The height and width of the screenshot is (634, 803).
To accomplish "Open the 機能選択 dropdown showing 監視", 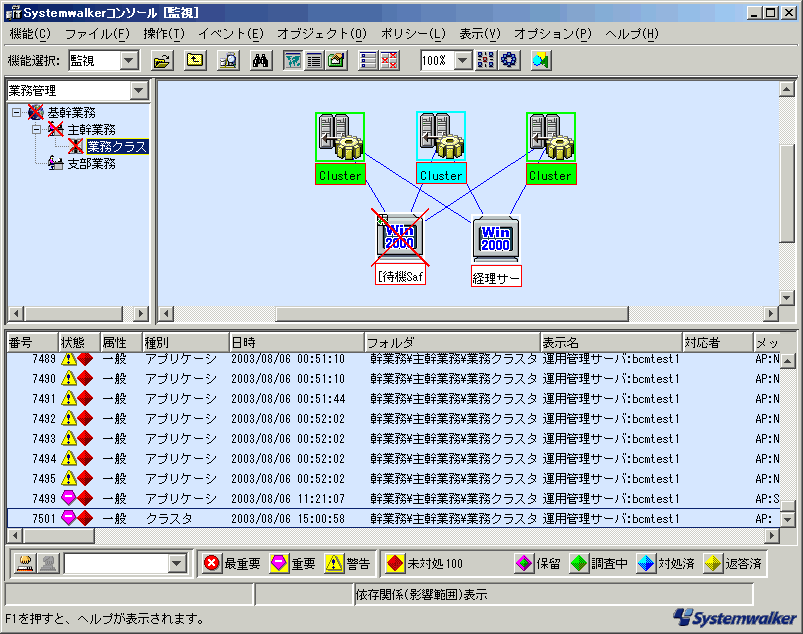I will coord(129,61).
